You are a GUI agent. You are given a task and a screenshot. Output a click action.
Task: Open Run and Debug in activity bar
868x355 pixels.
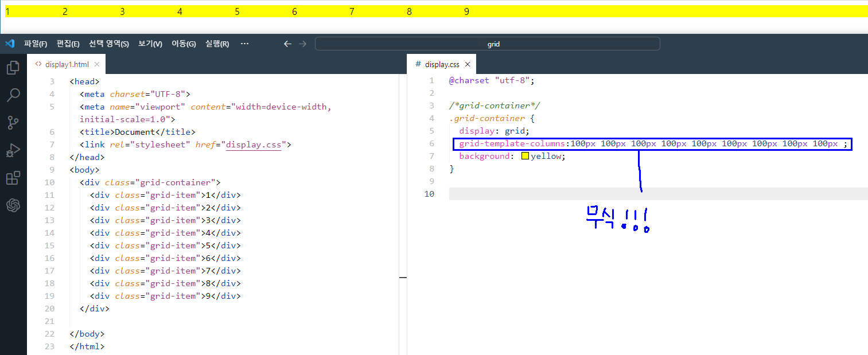tap(13, 150)
